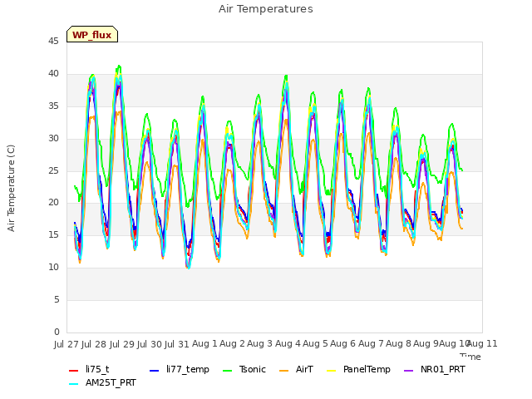Click the PanelTemp legend entry
Viewport: 532px width, 399px height.
click(x=358, y=369)
